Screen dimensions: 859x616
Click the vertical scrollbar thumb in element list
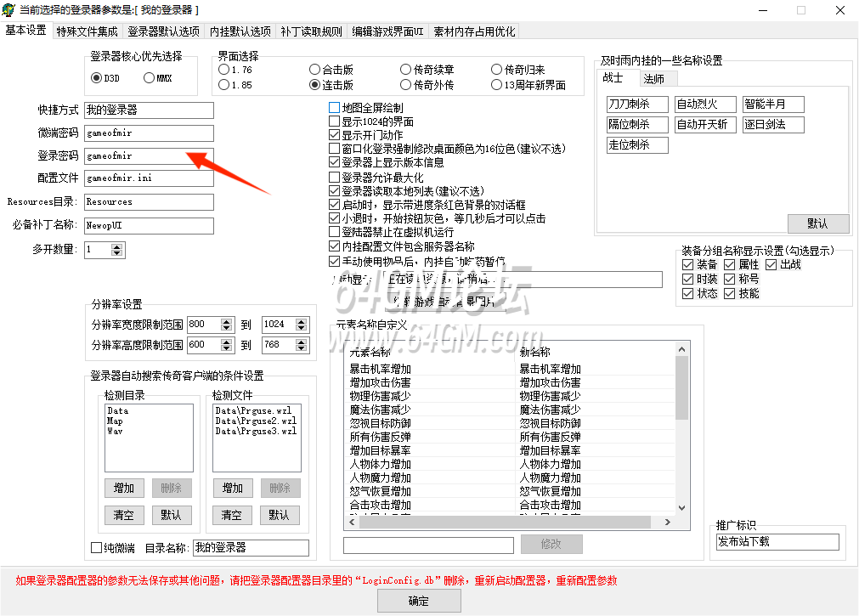[x=681, y=387]
